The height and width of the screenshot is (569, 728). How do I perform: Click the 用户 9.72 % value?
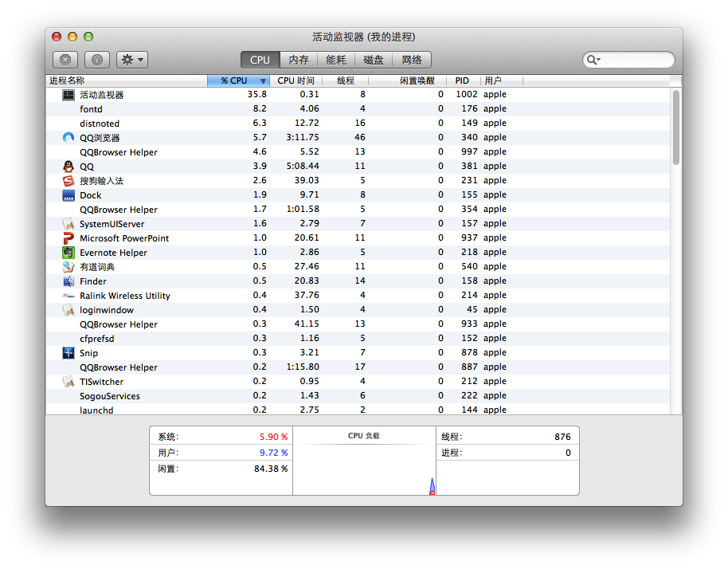[273, 453]
